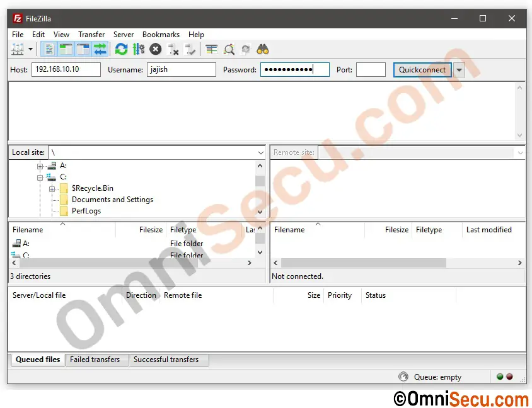Refresh the file and folder lists
Screen dimensions: 532x408
coord(121,50)
